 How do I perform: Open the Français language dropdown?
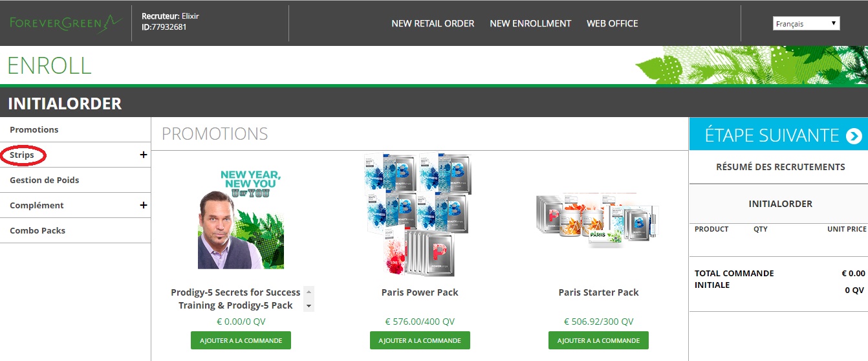(807, 23)
